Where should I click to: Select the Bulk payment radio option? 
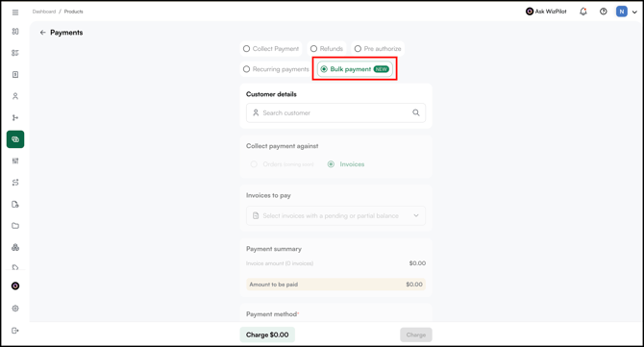355,69
